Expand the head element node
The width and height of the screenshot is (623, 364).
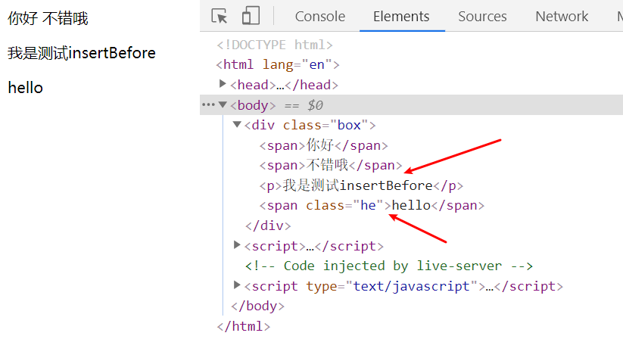(x=223, y=84)
